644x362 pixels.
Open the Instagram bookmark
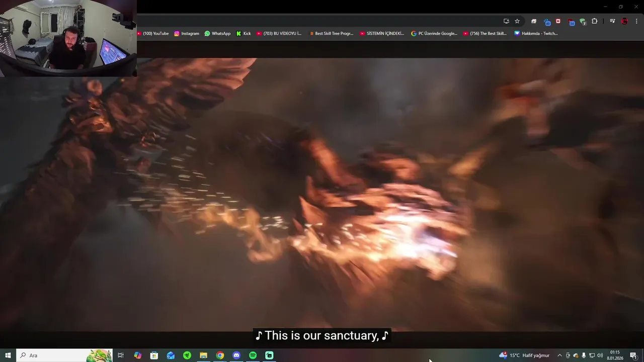pyautogui.click(x=187, y=33)
